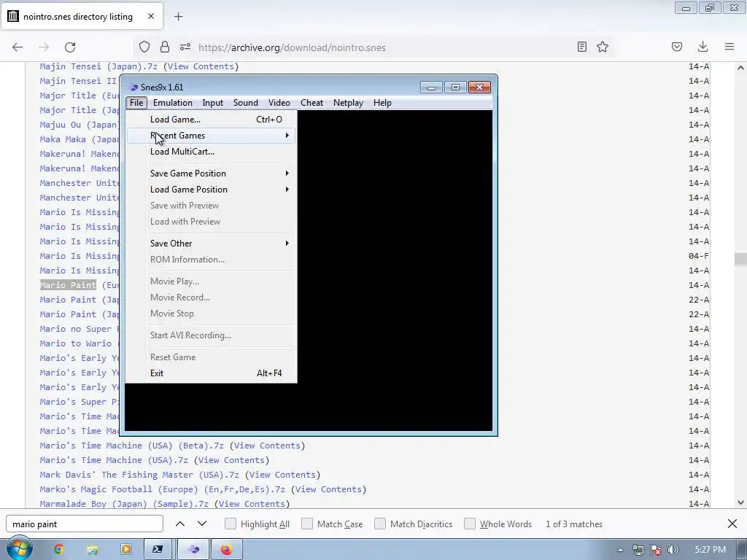Click the mario paint find field

pos(85,524)
